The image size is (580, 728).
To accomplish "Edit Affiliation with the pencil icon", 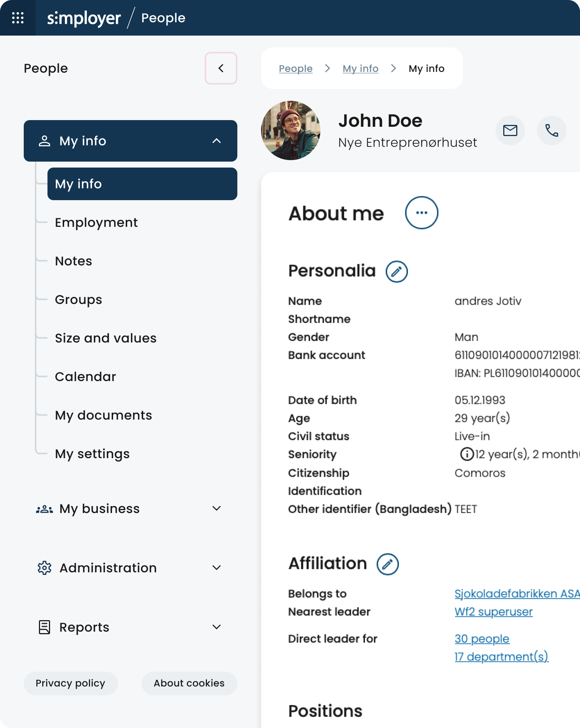I will click(x=388, y=564).
